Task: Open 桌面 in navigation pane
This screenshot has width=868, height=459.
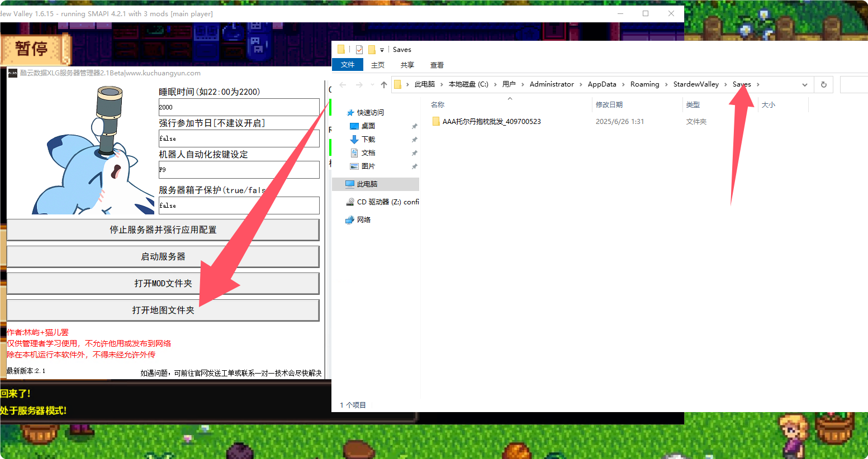Action: 368,126
